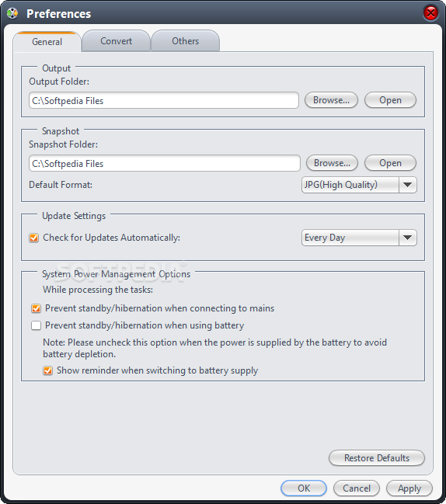The height and width of the screenshot is (504, 446).
Task: Switch to the General tab
Action: click(47, 41)
